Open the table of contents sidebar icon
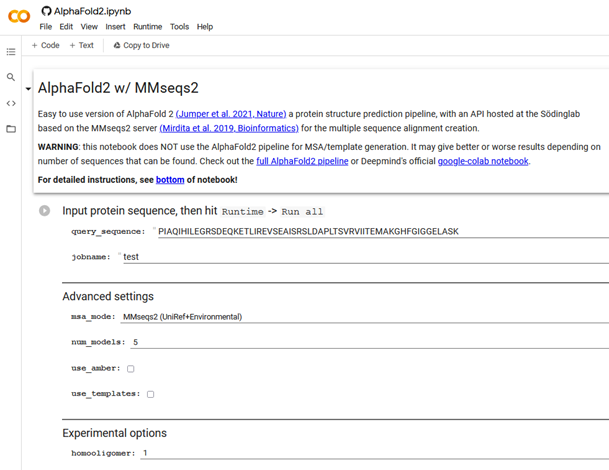Image resolution: width=609 pixels, height=470 pixels. pos(11,51)
